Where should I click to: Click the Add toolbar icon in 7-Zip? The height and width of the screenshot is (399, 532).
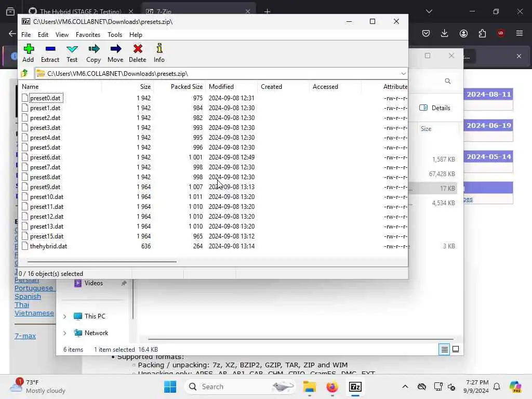pyautogui.click(x=28, y=53)
